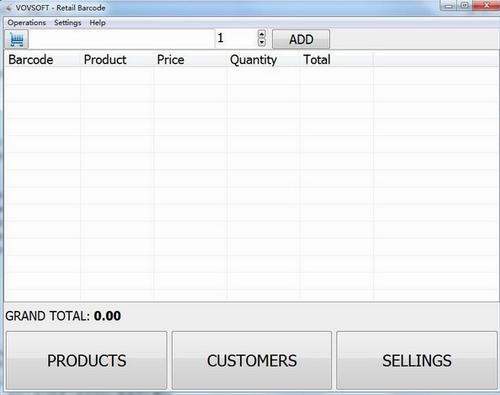
Task: Click the shopping cart icon
Action: 16,39
